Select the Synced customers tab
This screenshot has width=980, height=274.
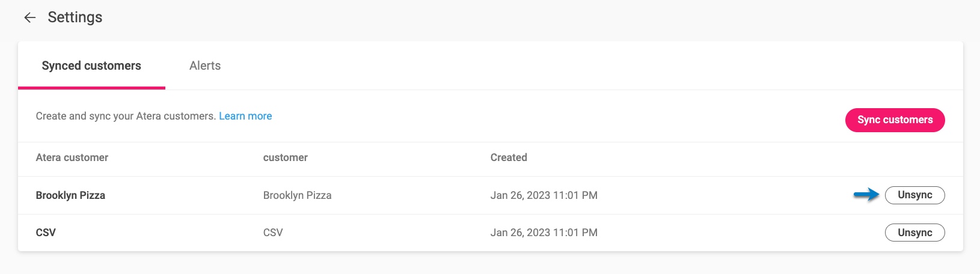(x=91, y=65)
